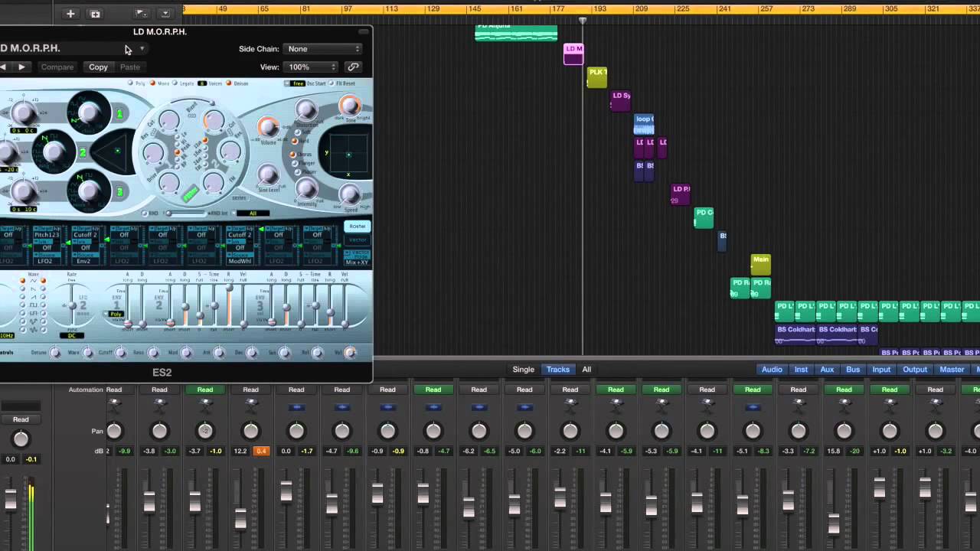Open the RND Int All target menu
The image size is (980, 551).
click(x=253, y=214)
